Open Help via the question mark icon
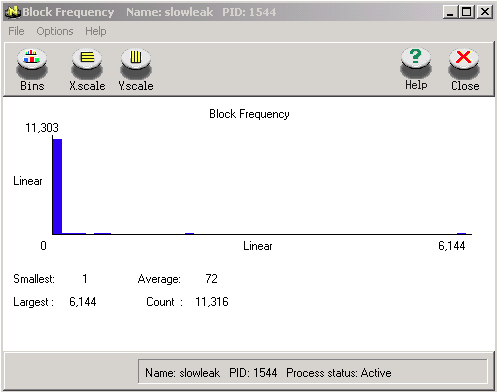 coord(416,69)
